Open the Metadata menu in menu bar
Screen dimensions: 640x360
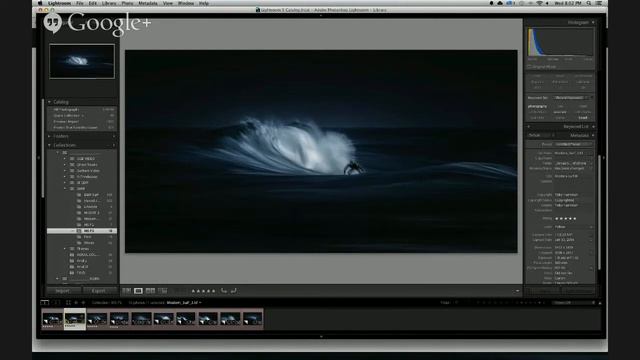tap(148, 3)
